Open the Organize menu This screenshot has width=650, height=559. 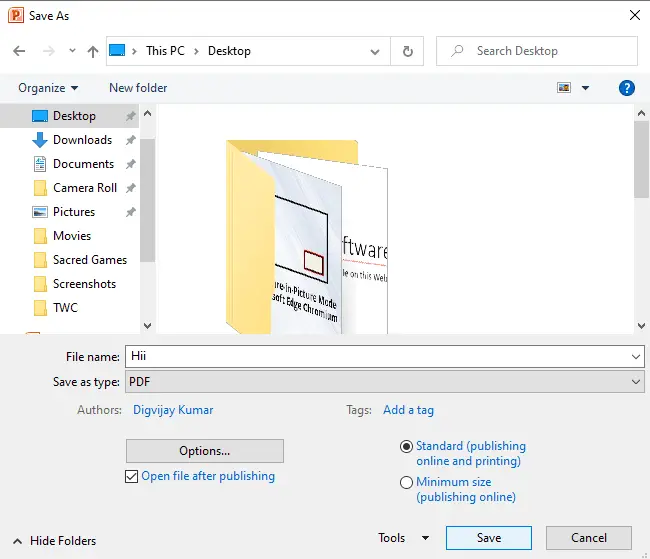(x=48, y=88)
